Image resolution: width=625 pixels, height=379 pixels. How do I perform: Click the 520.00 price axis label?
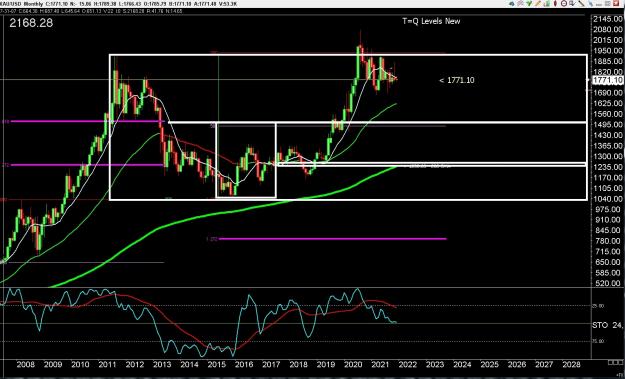point(608,283)
